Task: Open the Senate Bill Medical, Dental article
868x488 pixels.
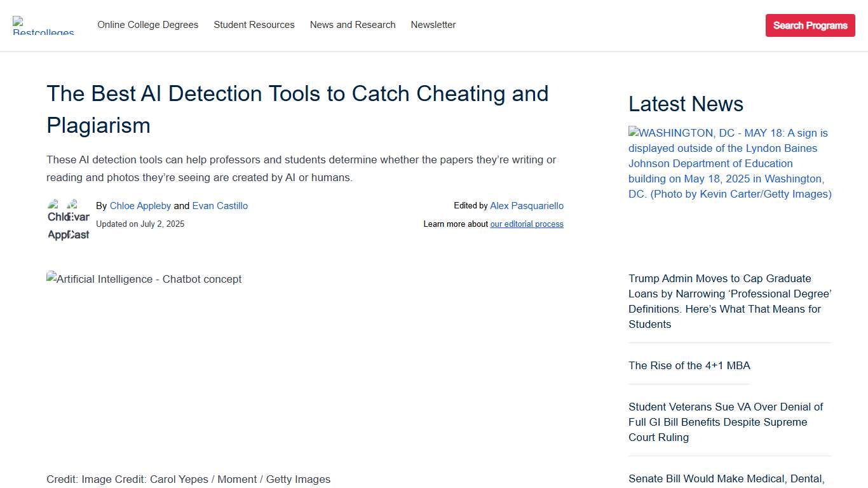Action: 725,478
